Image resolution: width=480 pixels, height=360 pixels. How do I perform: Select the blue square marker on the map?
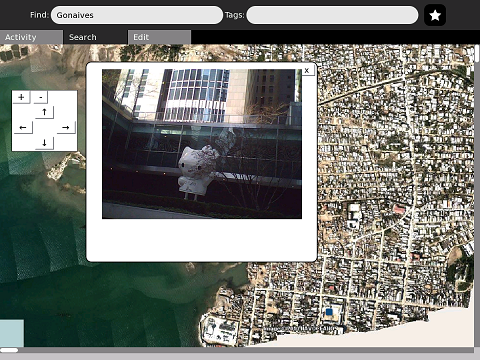tap(329, 312)
